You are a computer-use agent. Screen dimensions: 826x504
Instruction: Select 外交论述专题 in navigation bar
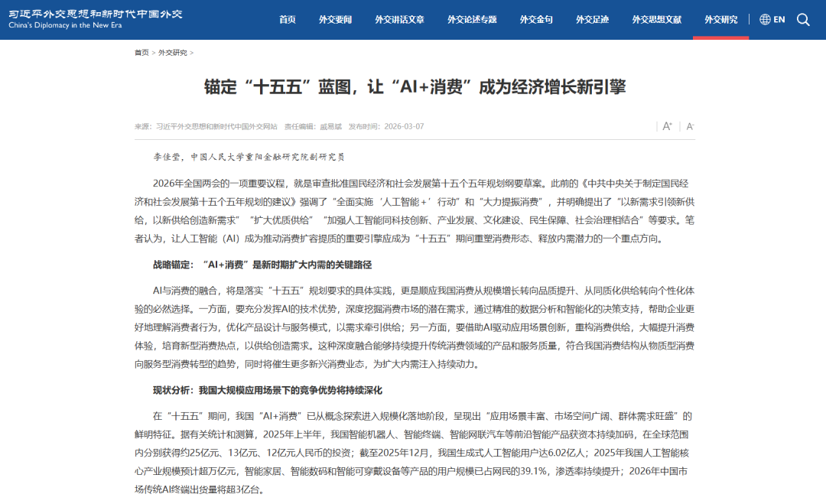[x=472, y=19]
